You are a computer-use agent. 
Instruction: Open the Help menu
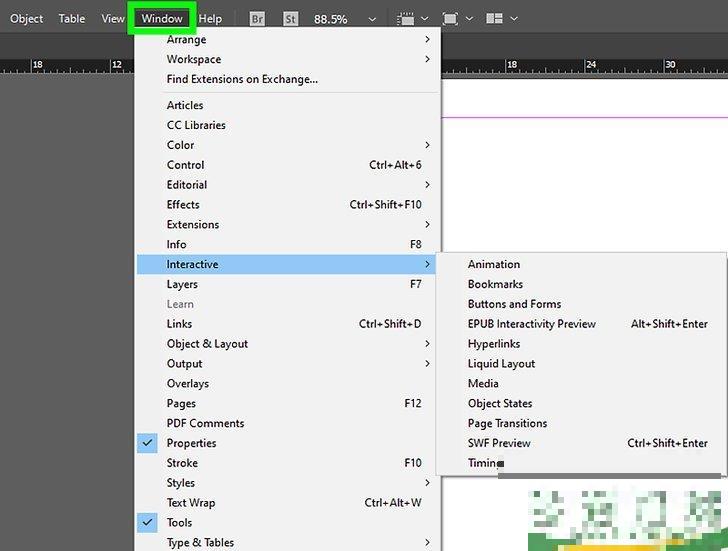[210, 19]
